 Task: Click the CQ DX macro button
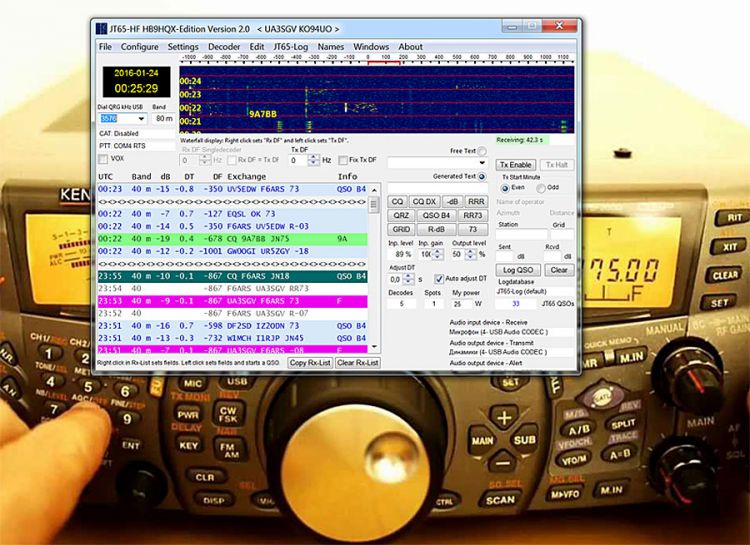[x=424, y=201]
